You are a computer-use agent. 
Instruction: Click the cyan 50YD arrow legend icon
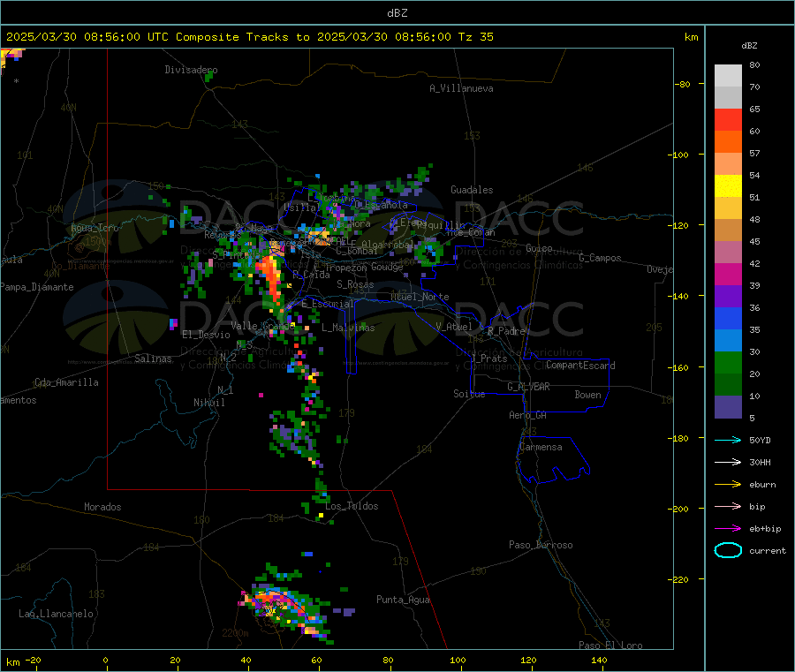tap(728, 440)
